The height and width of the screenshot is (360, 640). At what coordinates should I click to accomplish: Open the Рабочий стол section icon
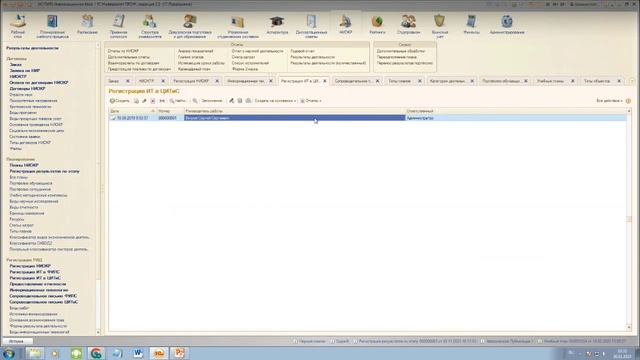coord(18,25)
